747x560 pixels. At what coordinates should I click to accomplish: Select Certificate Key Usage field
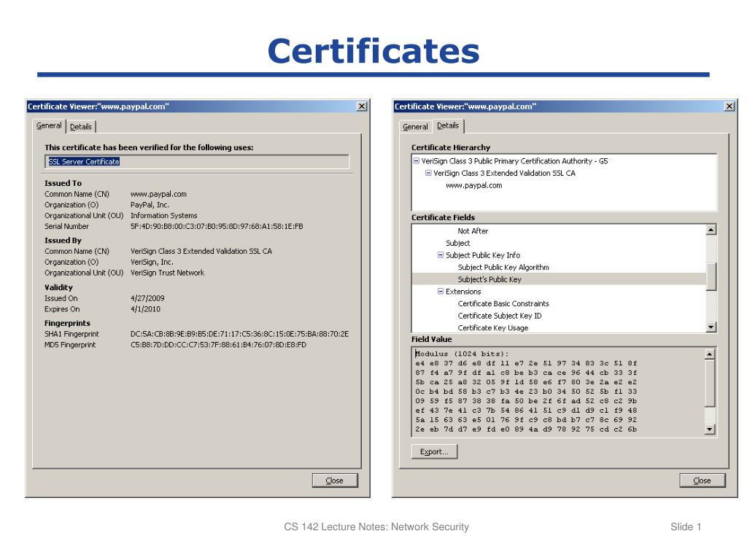pyautogui.click(x=493, y=327)
